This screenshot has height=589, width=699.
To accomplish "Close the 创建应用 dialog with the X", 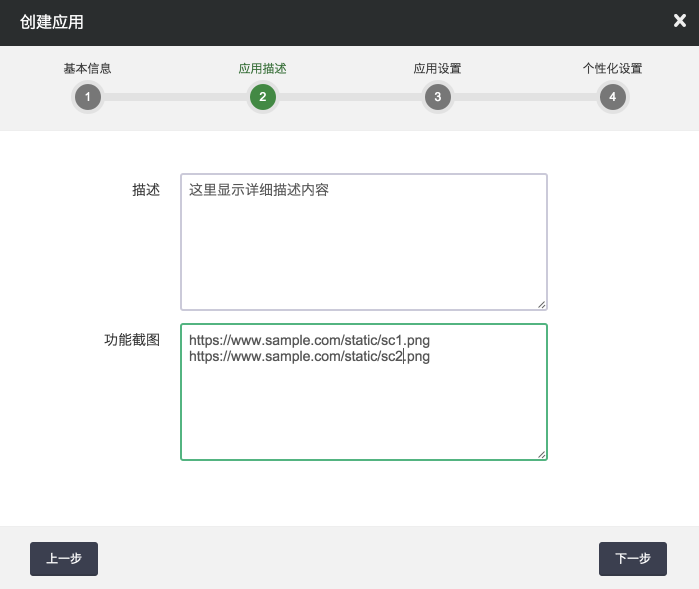I will point(680,21).
